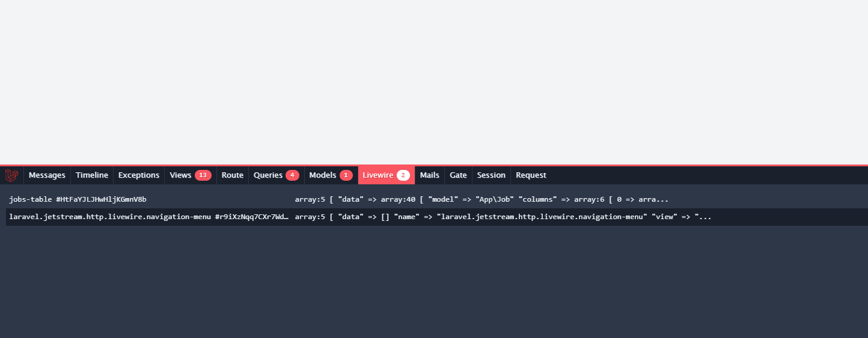Click the jobs-table component name

click(78, 199)
